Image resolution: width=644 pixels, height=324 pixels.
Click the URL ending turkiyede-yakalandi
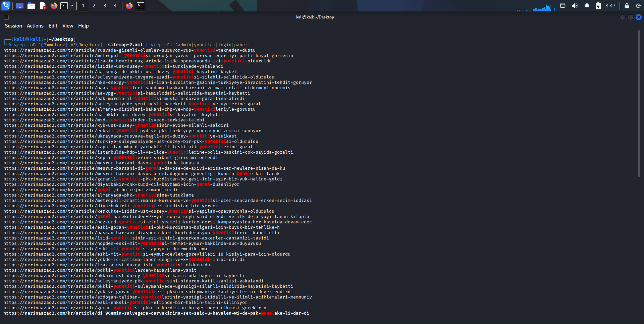pyautogui.click(x=113, y=66)
